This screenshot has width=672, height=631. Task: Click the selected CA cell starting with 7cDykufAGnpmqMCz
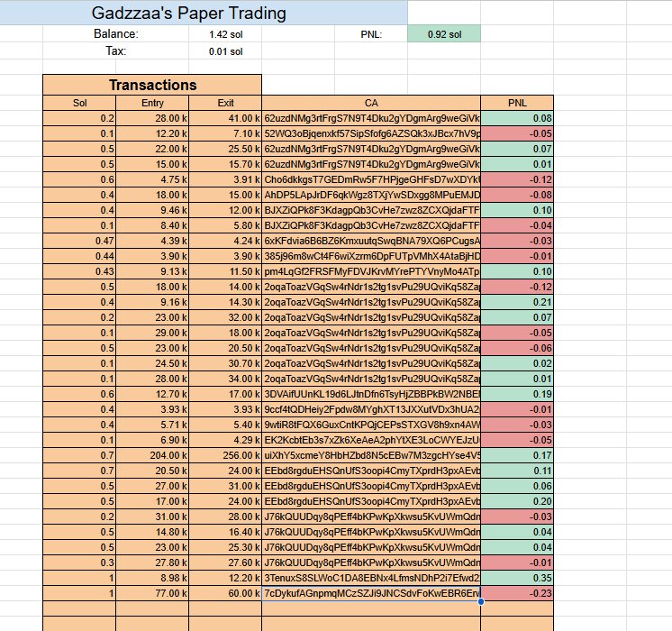point(371,594)
